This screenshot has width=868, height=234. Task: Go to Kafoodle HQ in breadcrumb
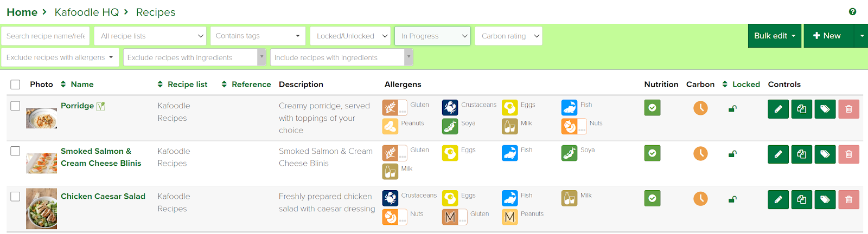[x=86, y=12]
